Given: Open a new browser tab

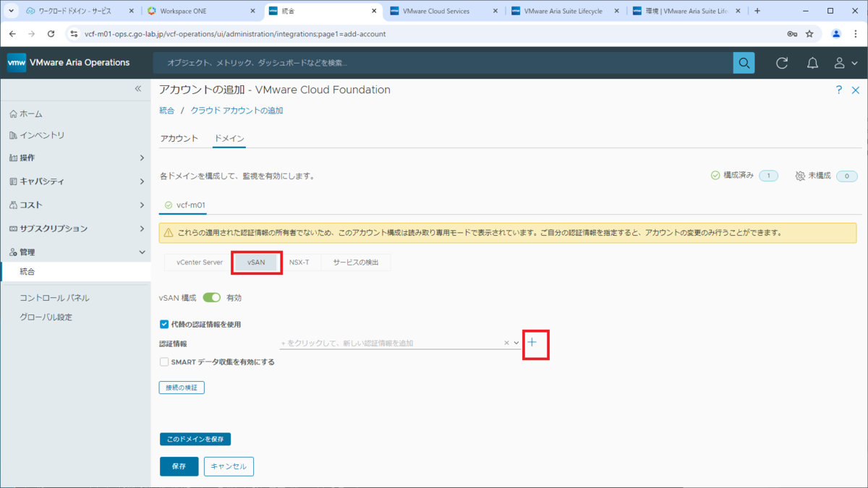Looking at the screenshot, I should pyautogui.click(x=757, y=11).
